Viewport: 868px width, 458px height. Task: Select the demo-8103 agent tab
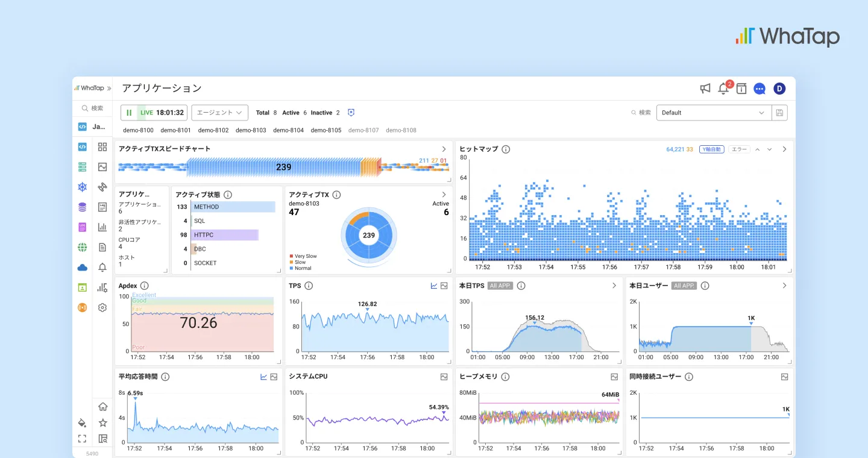(251, 130)
